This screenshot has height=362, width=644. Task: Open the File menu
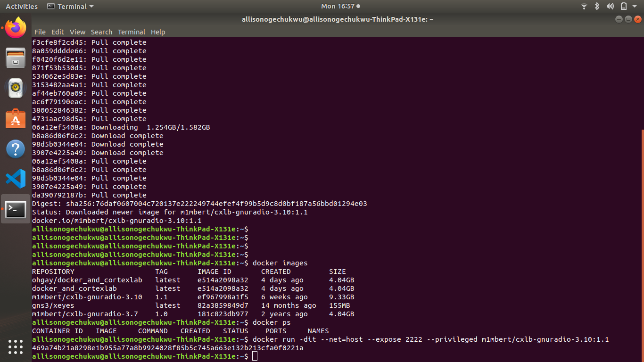tap(40, 32)
